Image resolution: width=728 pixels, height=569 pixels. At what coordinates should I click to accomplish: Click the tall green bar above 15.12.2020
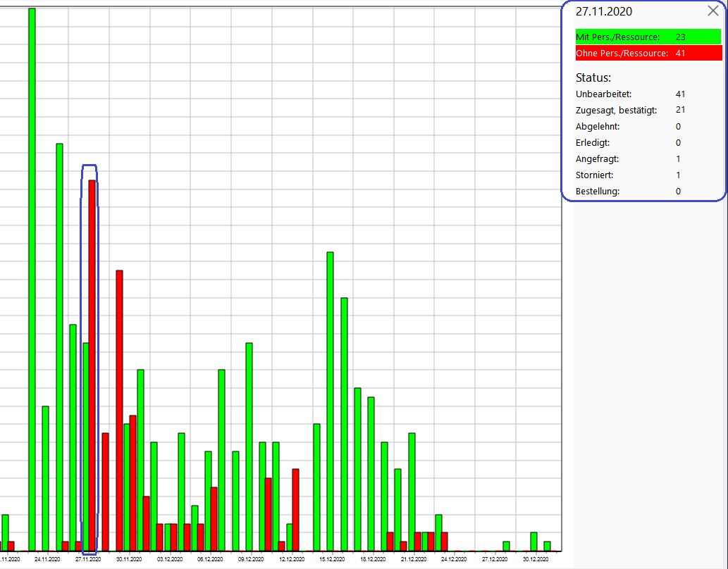pyautogui.click(x=330, y=401)
